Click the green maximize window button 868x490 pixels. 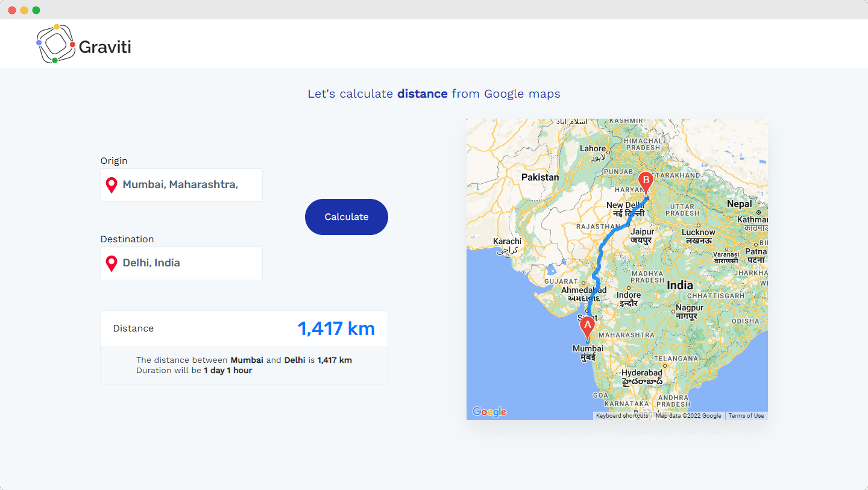tap(36, 10)
